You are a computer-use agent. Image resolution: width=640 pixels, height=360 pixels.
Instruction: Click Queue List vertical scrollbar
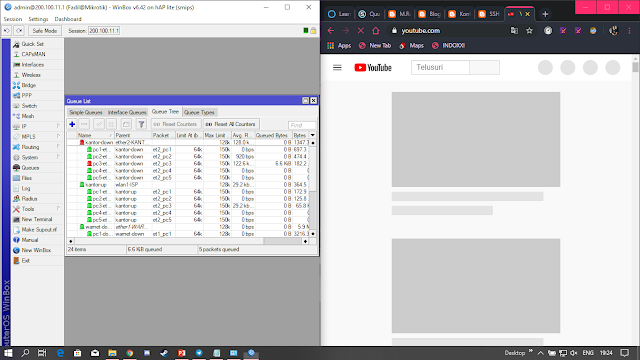point(313,187)
